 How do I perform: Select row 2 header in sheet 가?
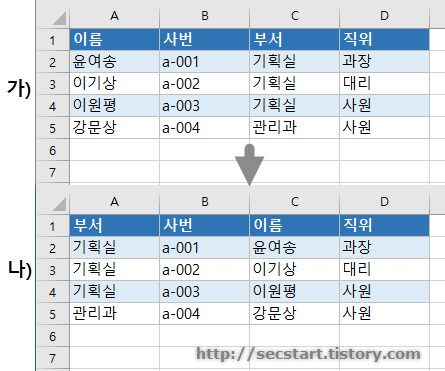pos(52,62)
